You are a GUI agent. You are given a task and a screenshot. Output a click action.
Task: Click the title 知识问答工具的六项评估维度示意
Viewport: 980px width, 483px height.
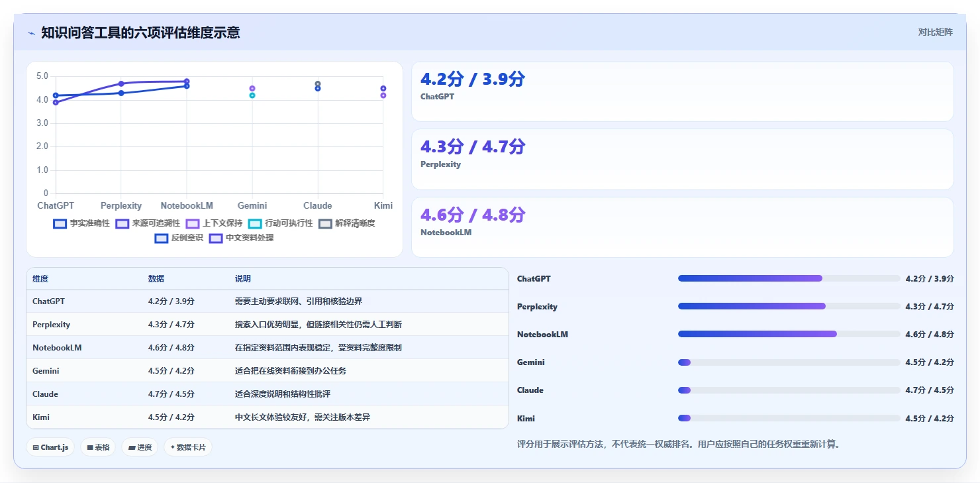pyautogui.click(x=140, y=32)
